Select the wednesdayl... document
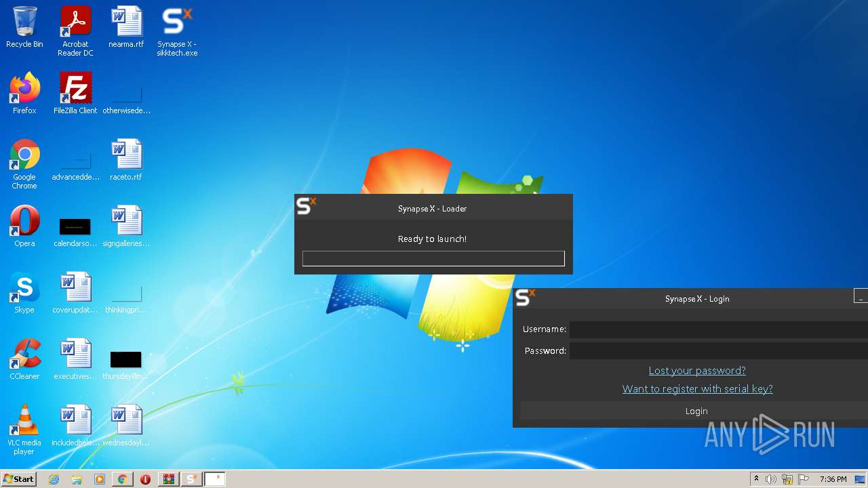The width and height of the screenshot is (868, 488). coord(126,426)
